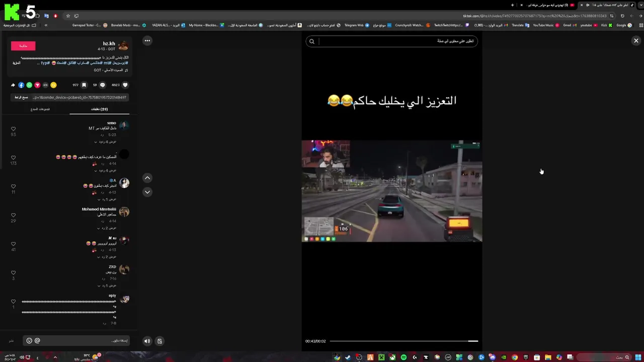This screenshot has height=362, width=644.
Task: Expand 2 replies under the 41-likes comment
Action: 106,256
